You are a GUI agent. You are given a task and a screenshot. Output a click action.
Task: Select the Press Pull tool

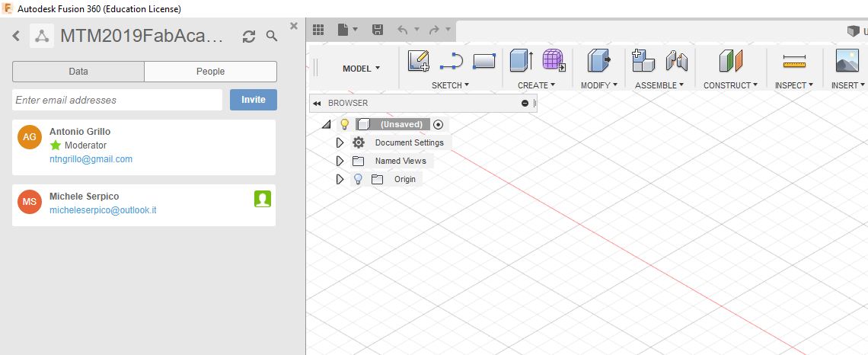tap(599, 60)
